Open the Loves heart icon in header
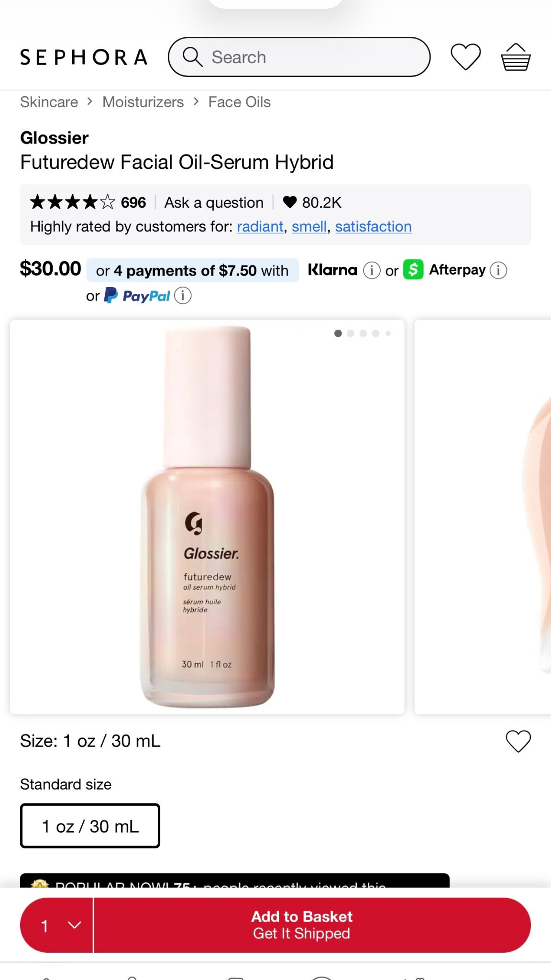Screen dimensions: 551x980 [465, 57]
